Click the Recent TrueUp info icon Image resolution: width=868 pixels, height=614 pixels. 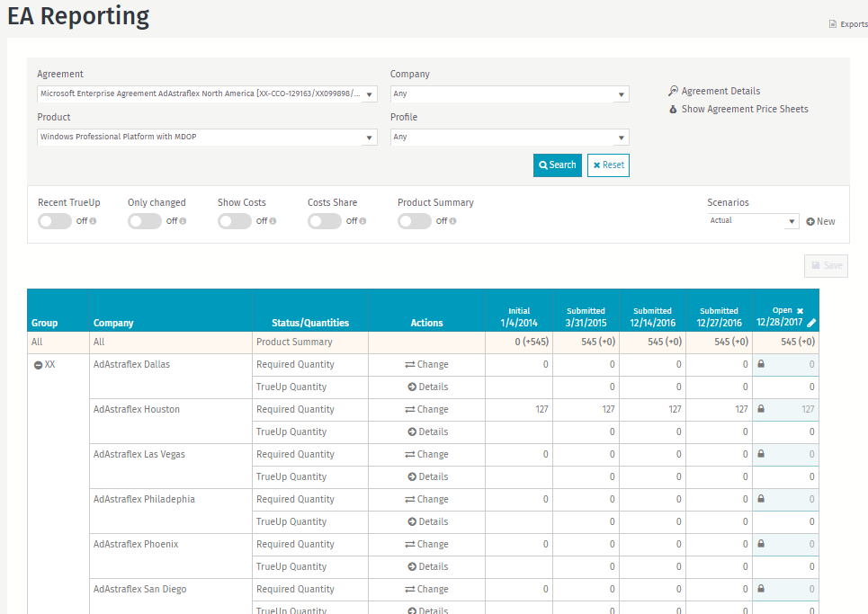[93, 221]
